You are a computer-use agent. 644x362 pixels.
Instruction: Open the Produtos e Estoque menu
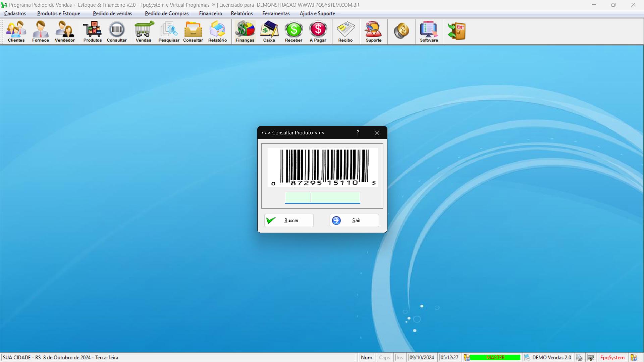[x=59, y=13]
